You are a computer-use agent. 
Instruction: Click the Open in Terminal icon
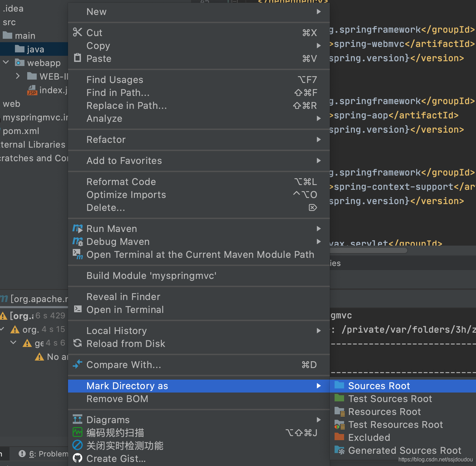[78, 309]
